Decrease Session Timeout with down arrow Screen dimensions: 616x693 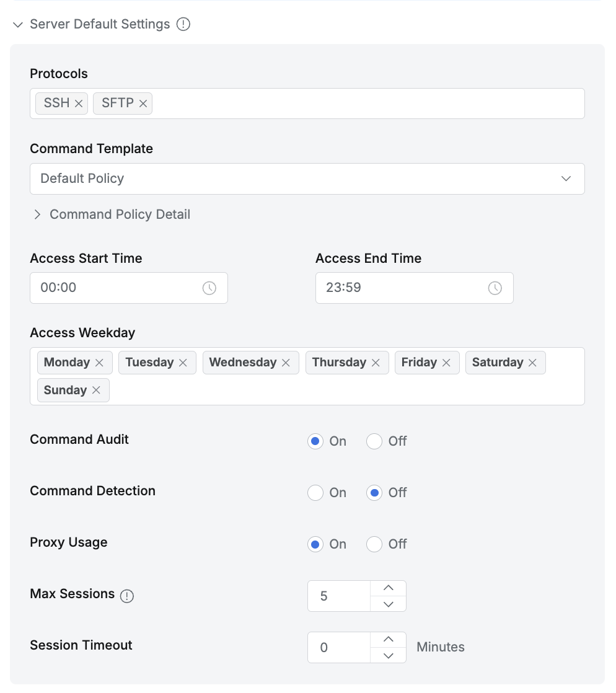pos(389,656)
